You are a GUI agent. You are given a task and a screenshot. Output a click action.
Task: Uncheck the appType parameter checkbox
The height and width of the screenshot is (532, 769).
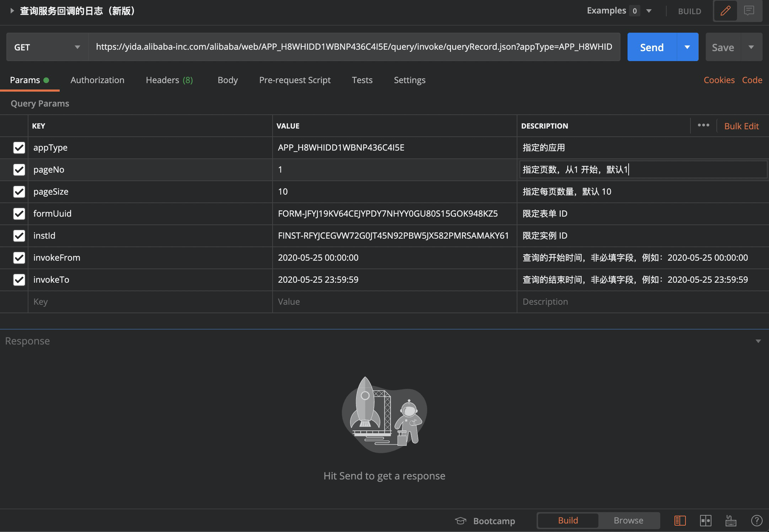(x=19, y=148)
